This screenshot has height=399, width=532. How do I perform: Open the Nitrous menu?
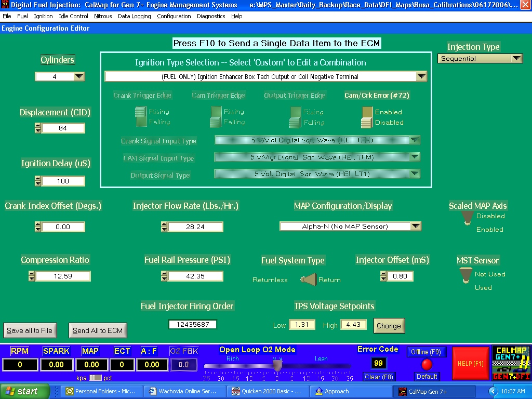pos(103,16)
